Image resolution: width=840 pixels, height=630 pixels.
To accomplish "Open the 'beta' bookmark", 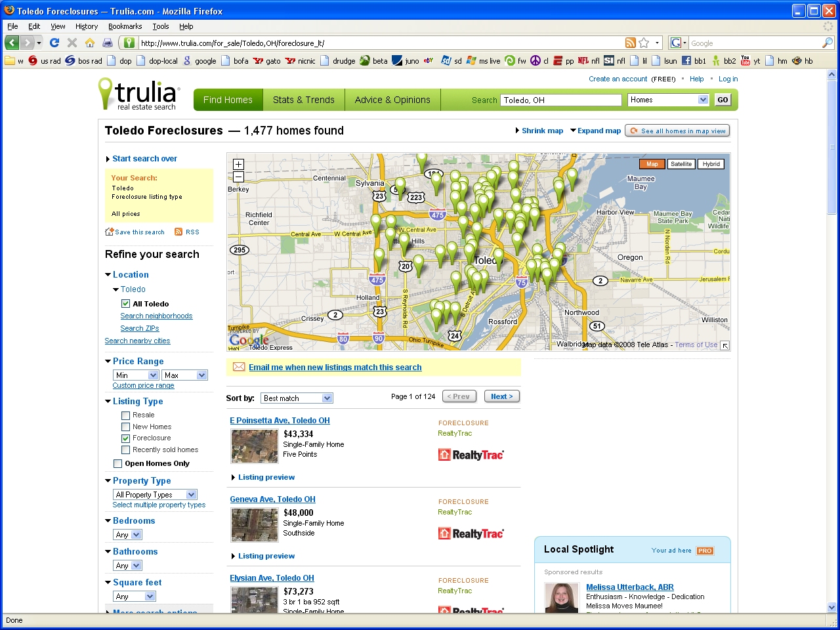I will click(373, 60).
